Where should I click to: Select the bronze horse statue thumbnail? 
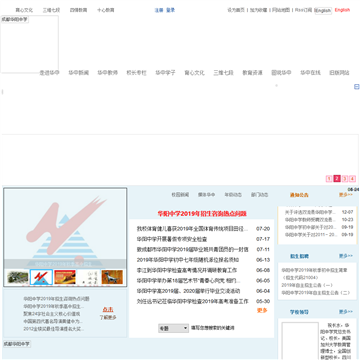(x=112, y=277)
